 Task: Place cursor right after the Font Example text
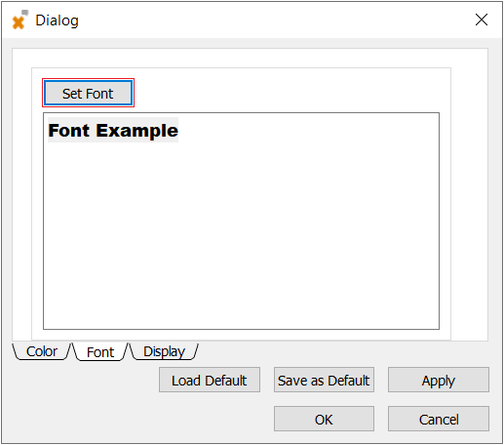point(179,131)
